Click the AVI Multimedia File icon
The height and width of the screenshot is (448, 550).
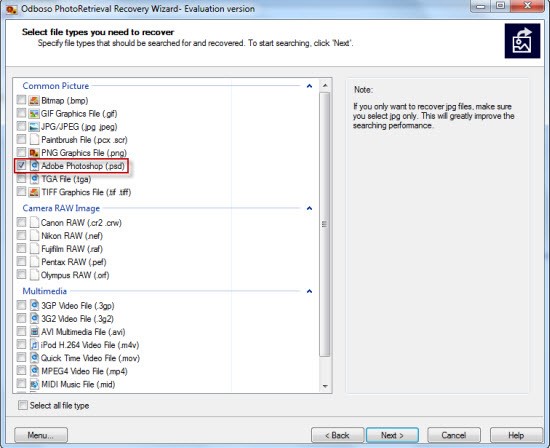tap(34, 332)
